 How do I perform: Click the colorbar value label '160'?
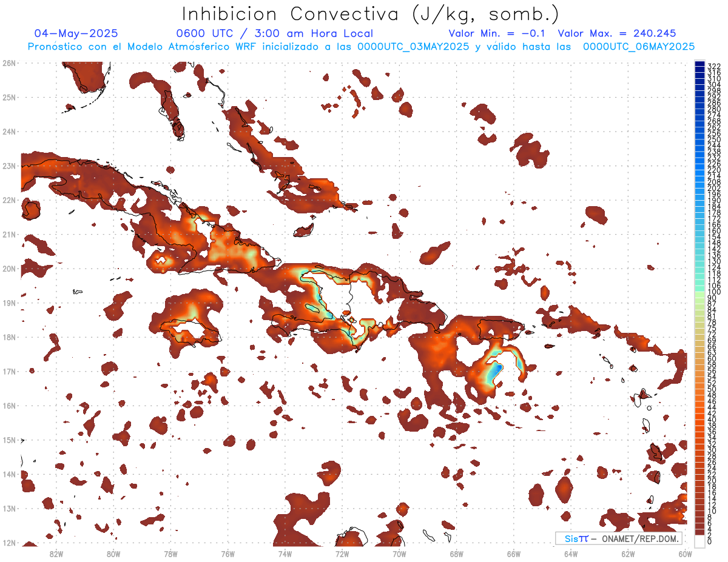click(714, 231)
